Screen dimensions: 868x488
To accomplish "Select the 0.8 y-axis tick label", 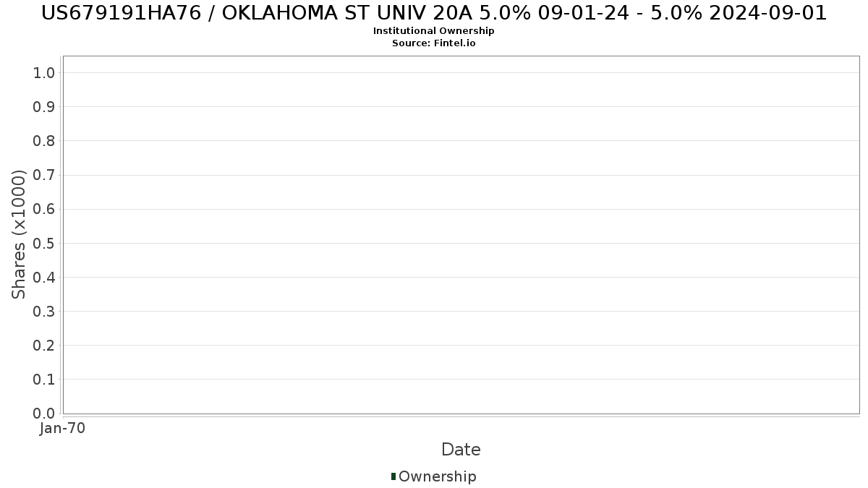I will click(x=44, y=140).
